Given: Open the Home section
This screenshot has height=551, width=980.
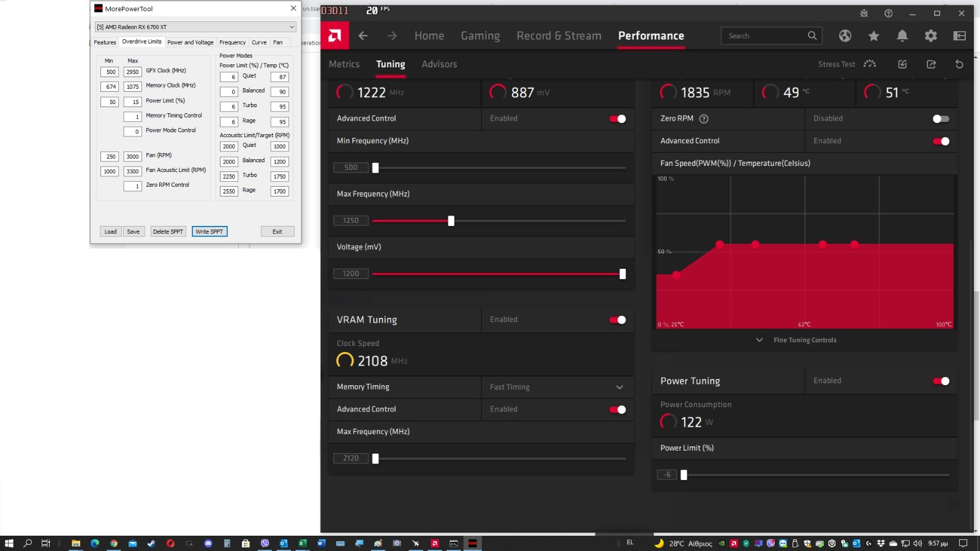Looking at the screenshot, I should tap(429, 36).
